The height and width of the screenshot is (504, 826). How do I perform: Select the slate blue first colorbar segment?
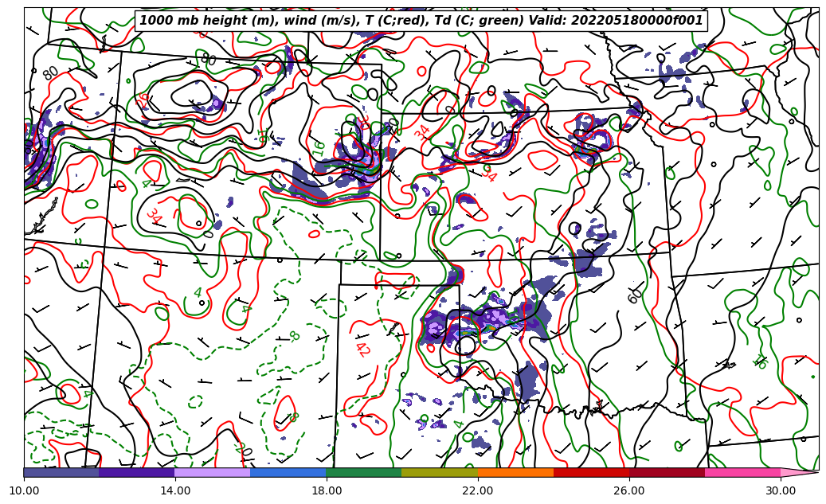coord(61,472)
